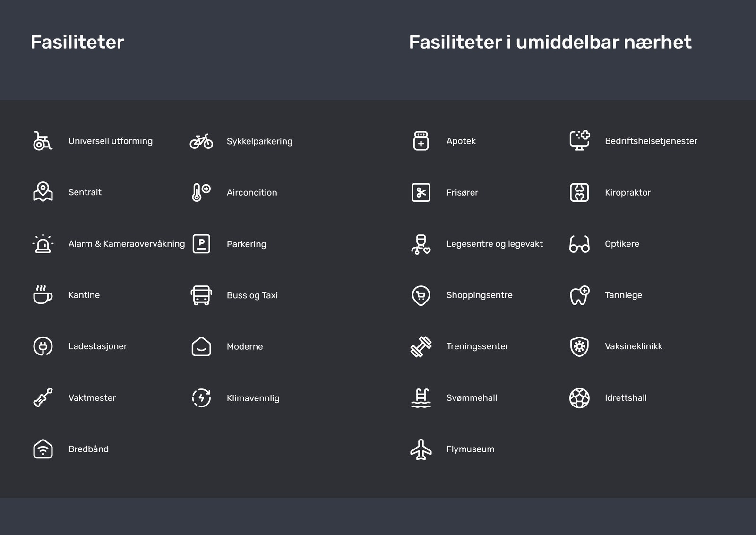Select the dumbbell icon for Treningssenter
The height and width of the screenshot is (535, 756).
(420, 346)
